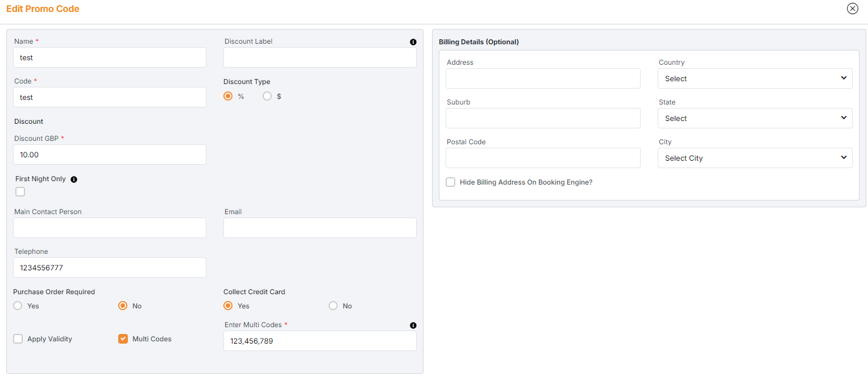Click the billing Address text field

click(x=543, y=79)
